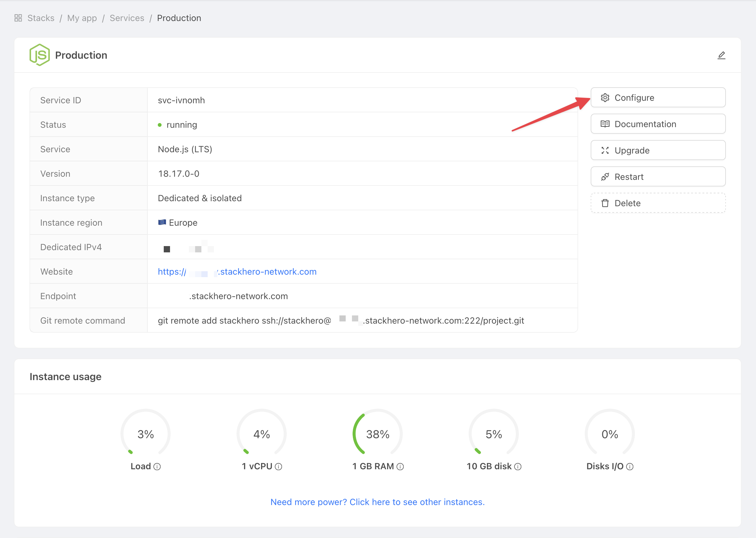Click the info icon beside Disks I/O
The width and height of the screenshot is (756, 538).
(x=631, y=466)
